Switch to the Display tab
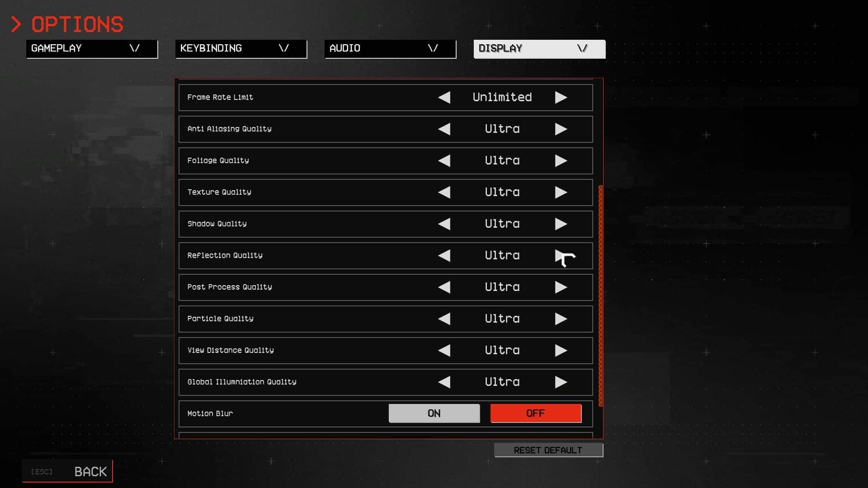Viewport: 868px width, 488px height. tap(539, 49)
